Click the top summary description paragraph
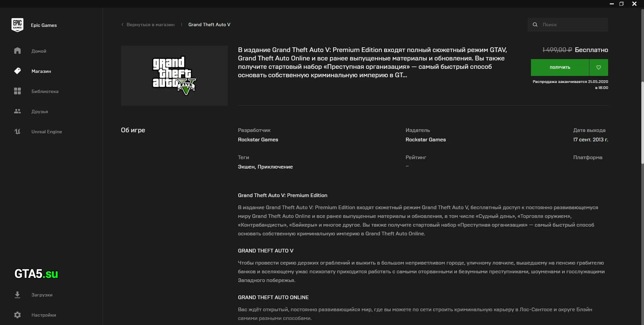The width and height of the screenshot is (644, 325). 372,62
